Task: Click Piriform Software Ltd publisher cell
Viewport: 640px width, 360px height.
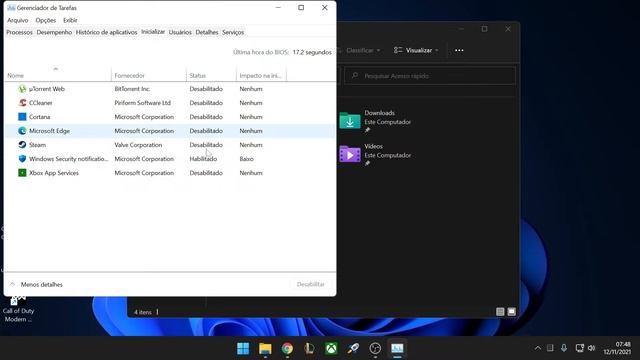Action: [x=142, y=103]
